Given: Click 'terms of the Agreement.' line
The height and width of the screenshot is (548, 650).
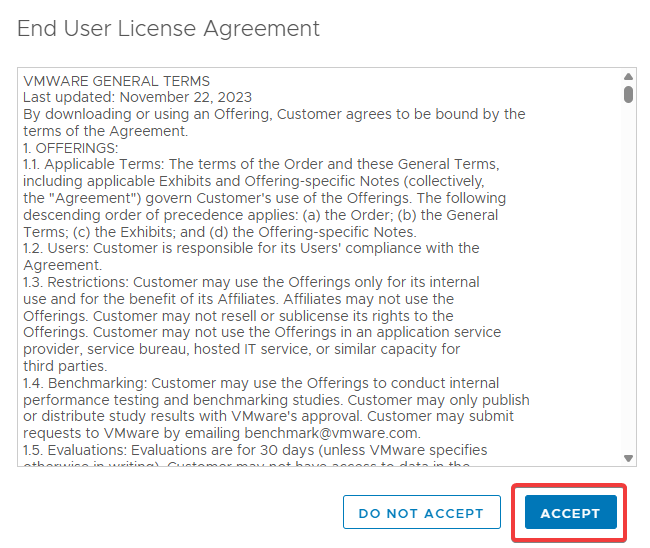Looking at the screenshot, I should 106,131.
